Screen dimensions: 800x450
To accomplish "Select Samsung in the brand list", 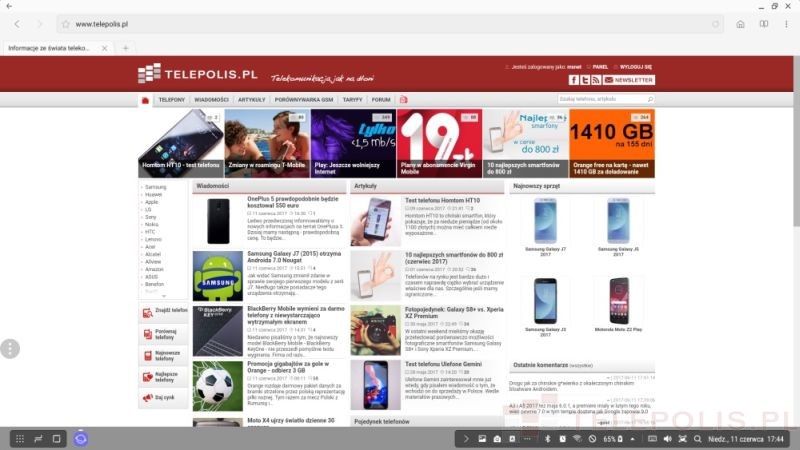I will tap(156, 187).
